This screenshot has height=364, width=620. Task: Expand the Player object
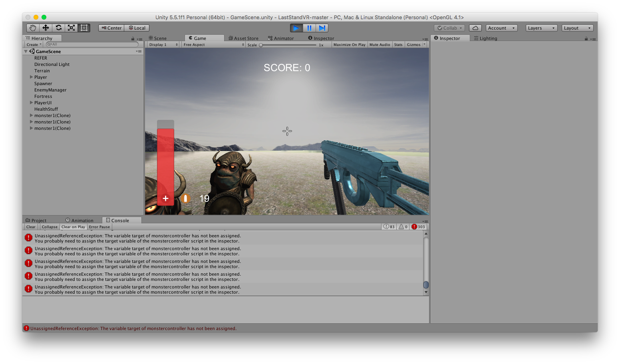[x=32, y=77]
